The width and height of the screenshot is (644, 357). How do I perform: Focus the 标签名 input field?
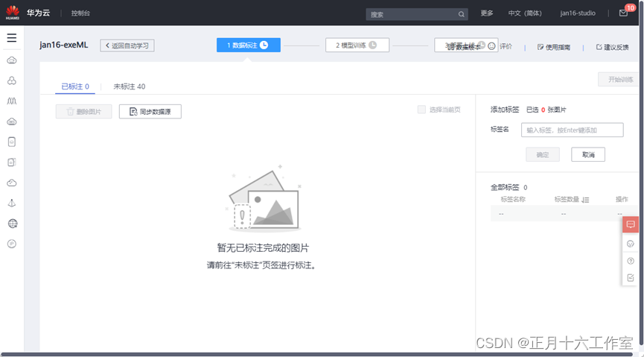click(x=572, y=130)
